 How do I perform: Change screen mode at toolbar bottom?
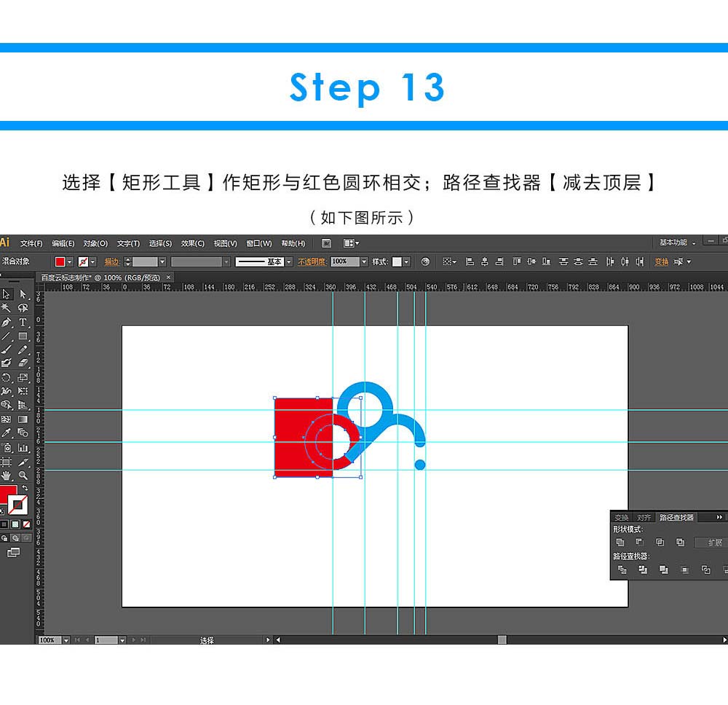[x=13, y=552]
